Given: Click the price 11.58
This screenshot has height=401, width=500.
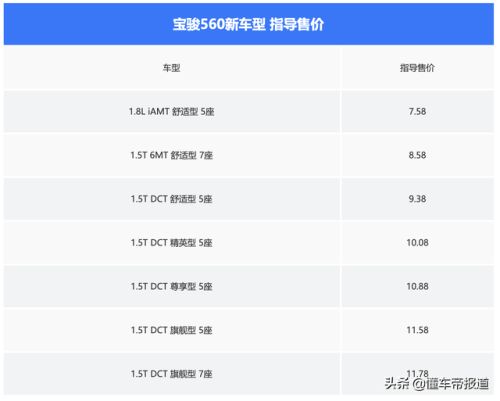Looking at the screenshot, I should (x=417, y=330).
